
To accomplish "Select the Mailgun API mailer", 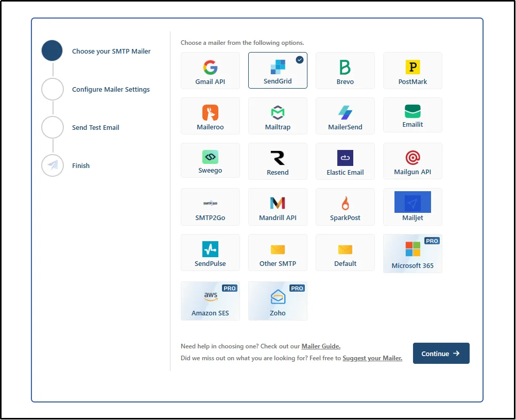I will click(412, 161).
